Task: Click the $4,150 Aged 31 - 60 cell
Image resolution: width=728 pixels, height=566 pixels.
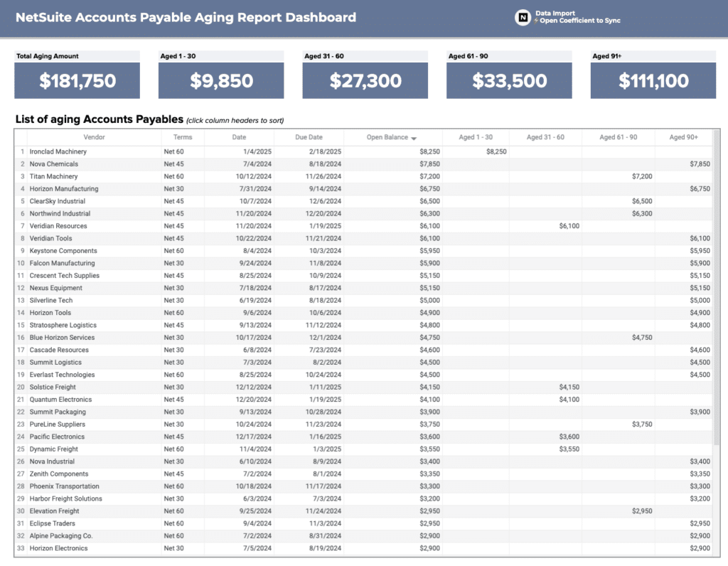Action: coord(569,387)
